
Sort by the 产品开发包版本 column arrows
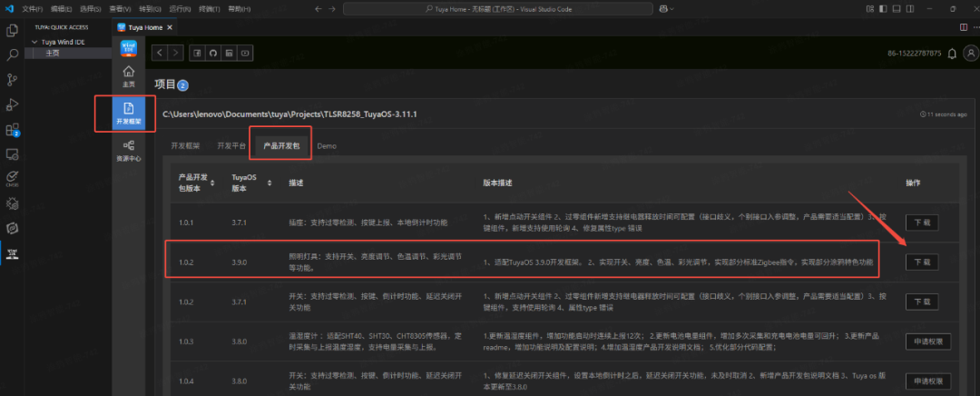coord(212,183)
